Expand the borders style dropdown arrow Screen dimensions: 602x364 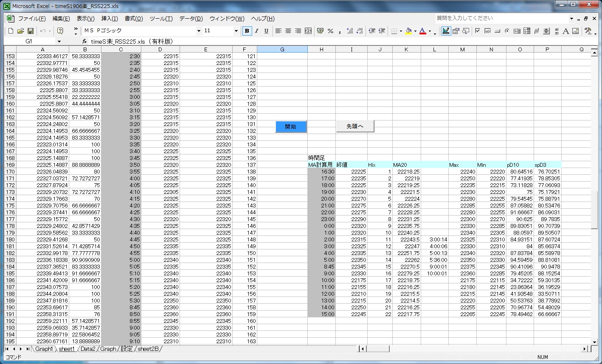click(x=401, y=31)
